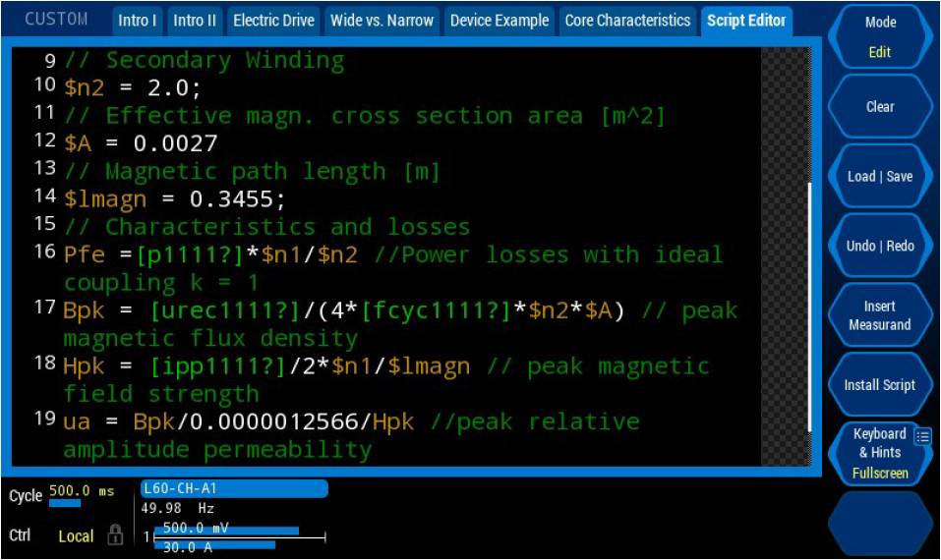Click the [p1111?] measurand in line 16

click(x=190, y=255)
